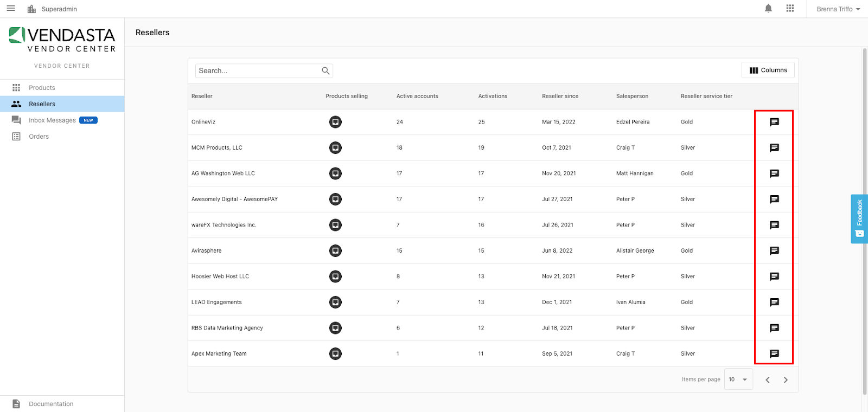This screenshot has width=868, height=412.
Task: Click the OnlineViz reseller name
Action: pyautogui.click(x=203, y=122)
